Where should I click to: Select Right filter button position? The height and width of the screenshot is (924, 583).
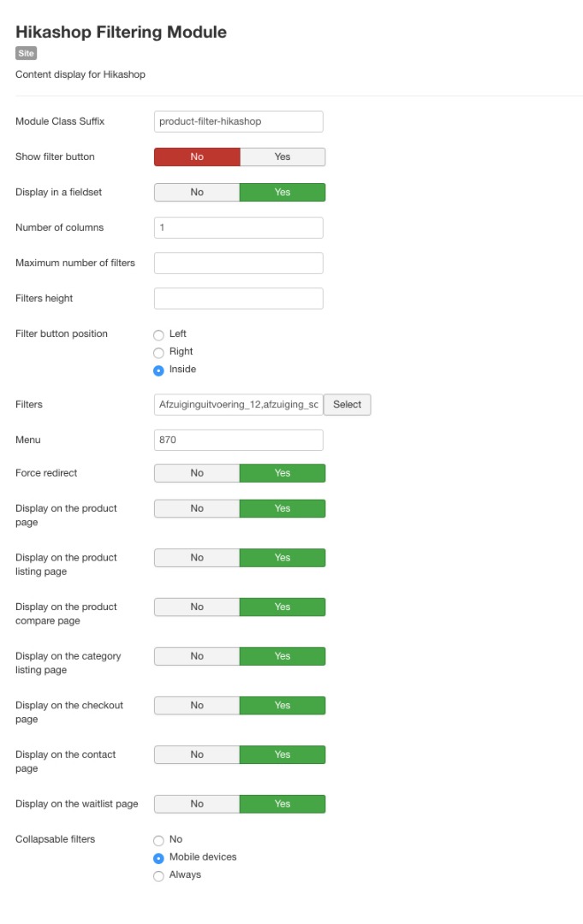158,353
